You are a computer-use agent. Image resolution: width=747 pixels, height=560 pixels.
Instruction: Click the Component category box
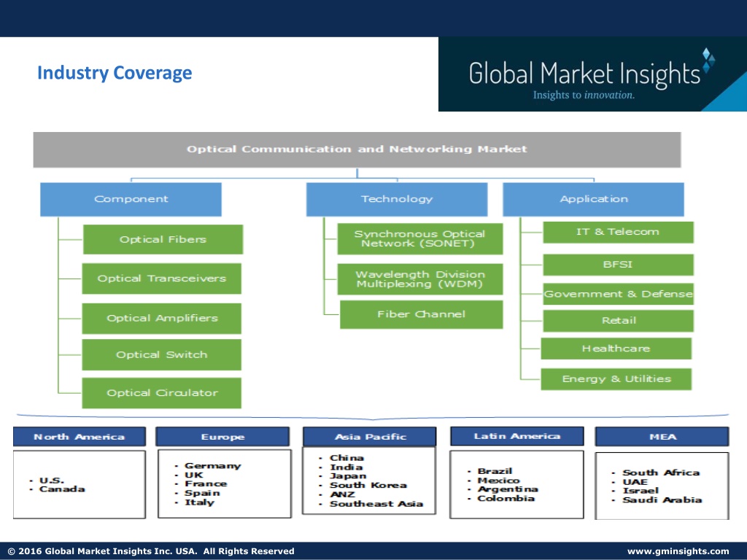tap(131, 199)
